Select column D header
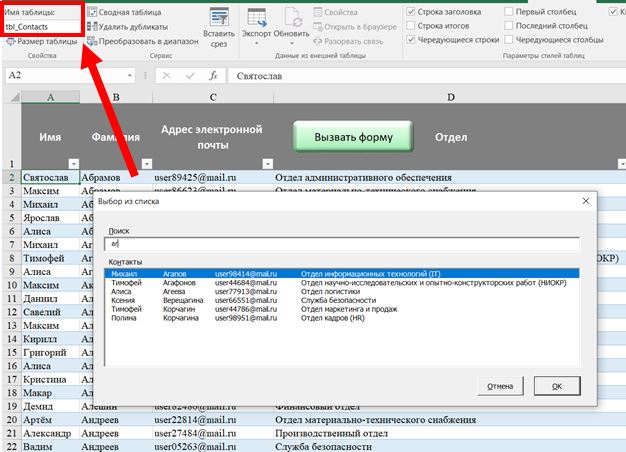Image resolution: width=626 pixels, height=452 pixels. 450,97
